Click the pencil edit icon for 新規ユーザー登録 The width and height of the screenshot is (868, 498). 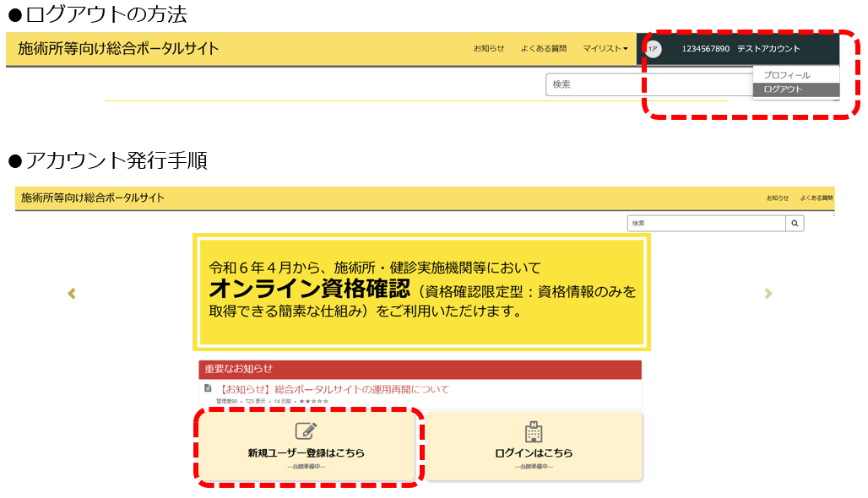[306, 431]
